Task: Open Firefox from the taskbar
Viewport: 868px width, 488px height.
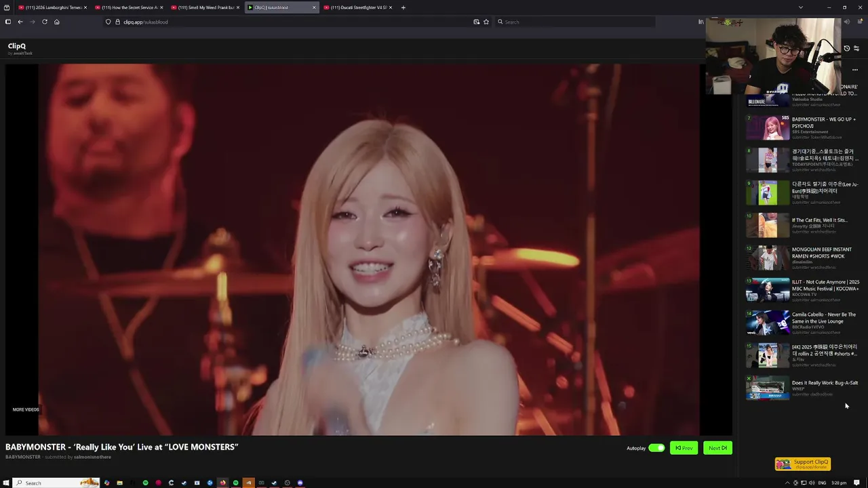Action: [x=222, y=483]
